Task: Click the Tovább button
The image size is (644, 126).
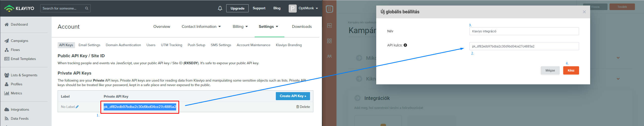Action: click(x=622, y=7)
